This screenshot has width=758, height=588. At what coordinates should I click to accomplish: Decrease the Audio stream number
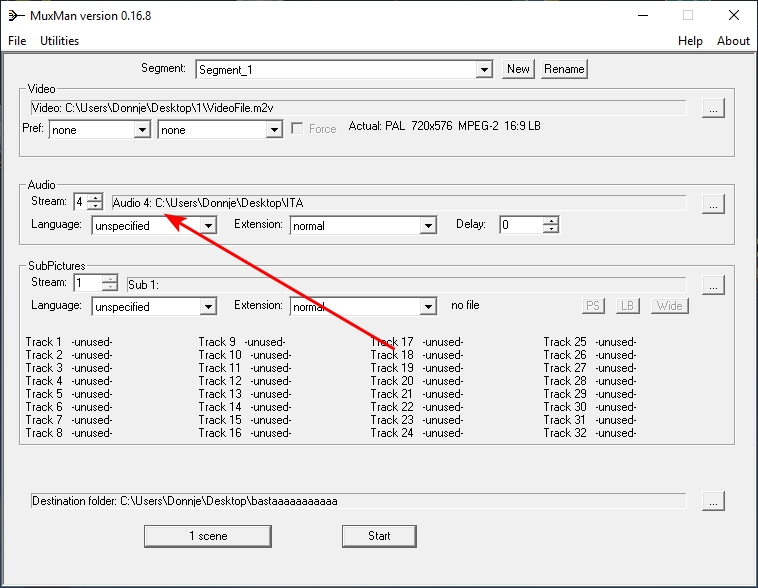click(x=96, y=206)
